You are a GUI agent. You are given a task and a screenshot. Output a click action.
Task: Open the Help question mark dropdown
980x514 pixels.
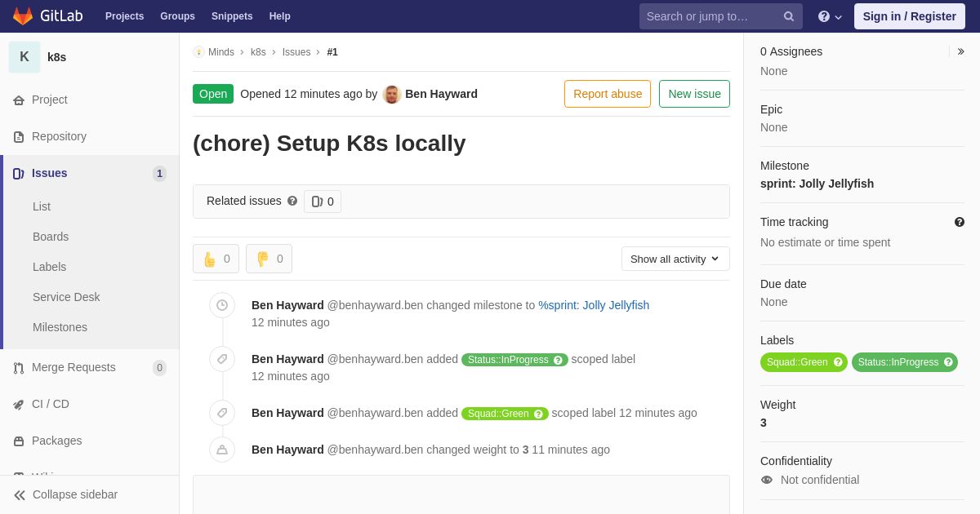point(830,16)
